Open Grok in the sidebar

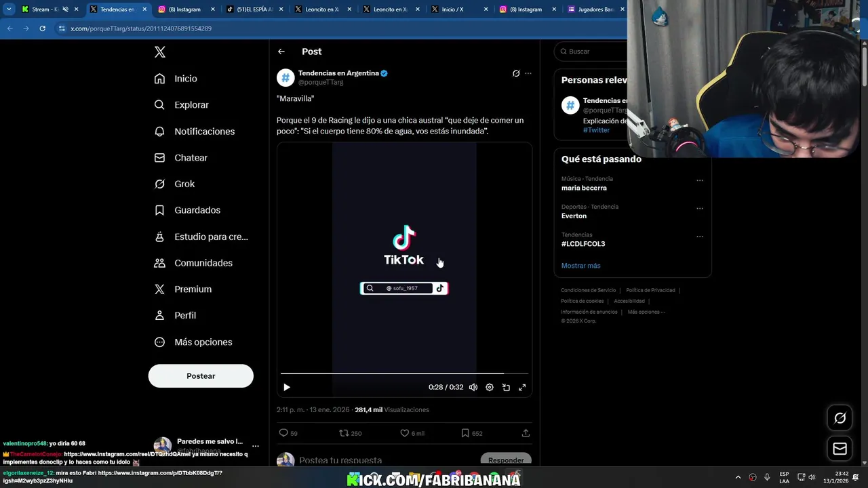[x=174, y=184]
